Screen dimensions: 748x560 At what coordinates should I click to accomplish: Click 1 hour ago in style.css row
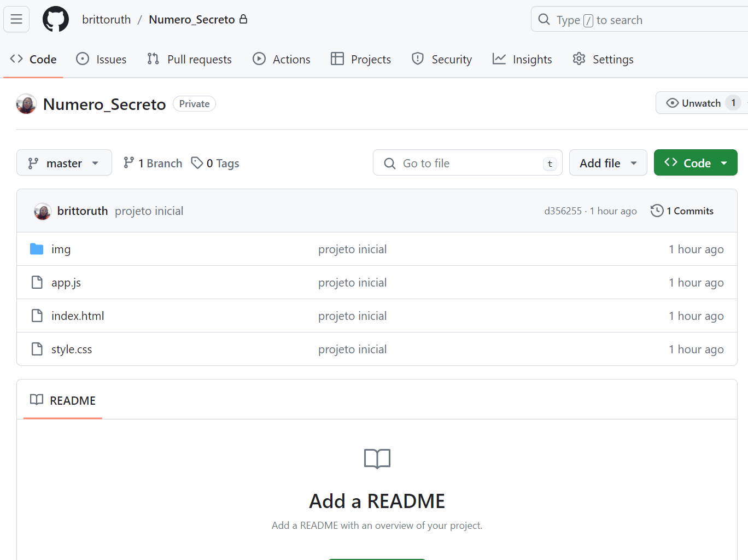696,349
